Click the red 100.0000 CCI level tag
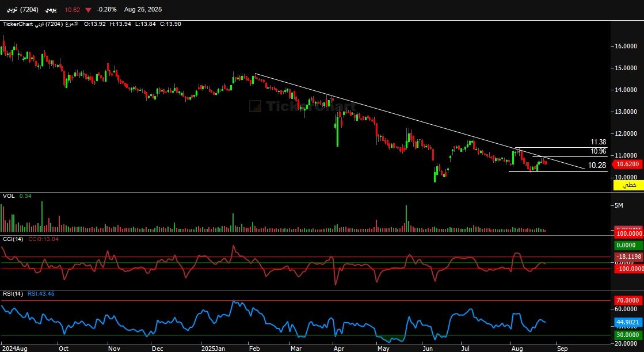644x352 pixels. click(x=628, y=233)
